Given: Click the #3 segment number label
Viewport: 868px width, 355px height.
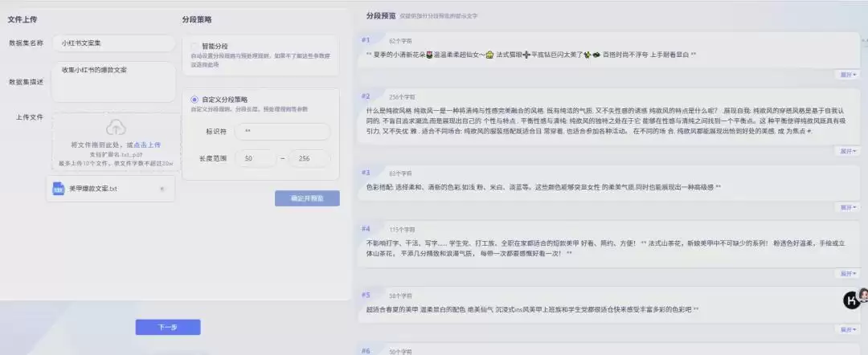Looking at the screenshot, I should tap(366, 173).
